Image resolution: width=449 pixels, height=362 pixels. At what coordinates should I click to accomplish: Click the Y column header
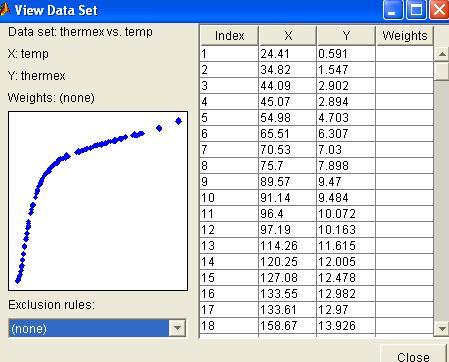(346, 36)
